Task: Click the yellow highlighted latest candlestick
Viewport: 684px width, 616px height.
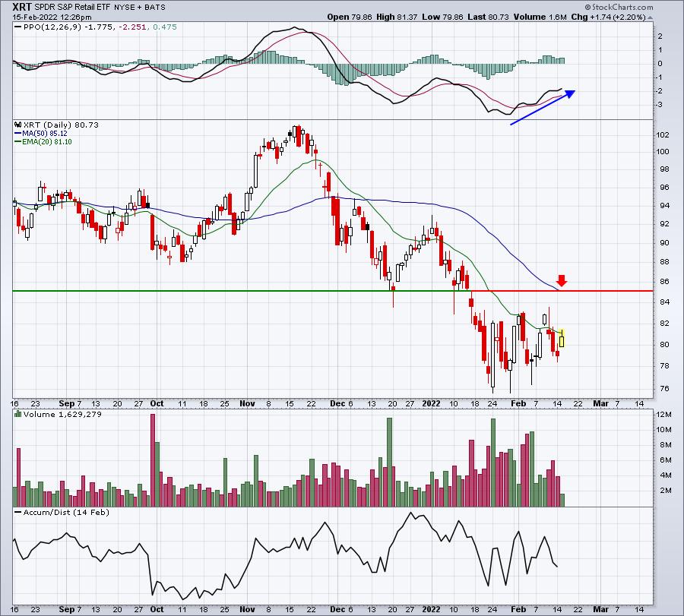Action: click(562, 338)
